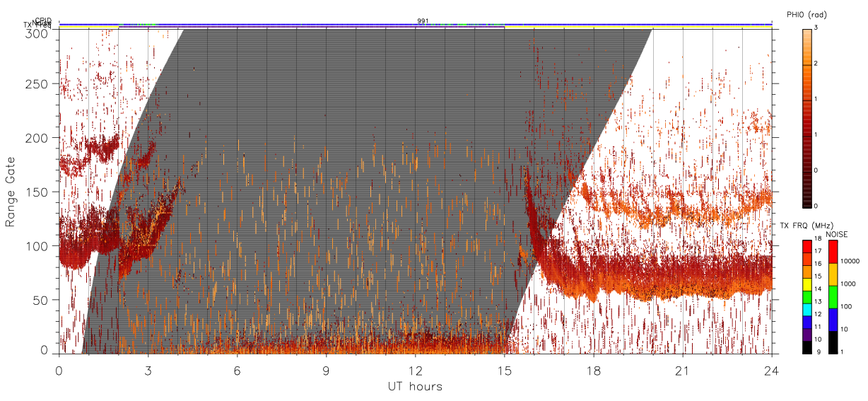The image size is (868, 401).
Task: Click the Range Gate axis label
Action: point(10,191)
